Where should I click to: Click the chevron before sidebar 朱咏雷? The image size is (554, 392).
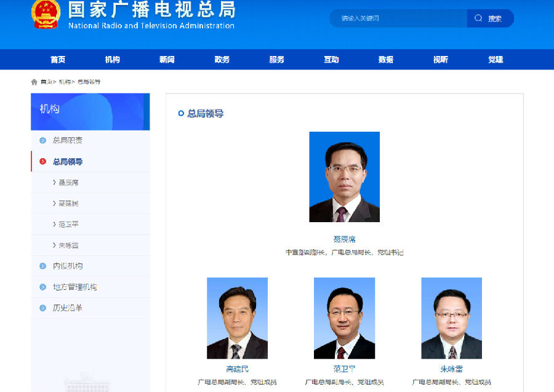(x=54, y=245)
